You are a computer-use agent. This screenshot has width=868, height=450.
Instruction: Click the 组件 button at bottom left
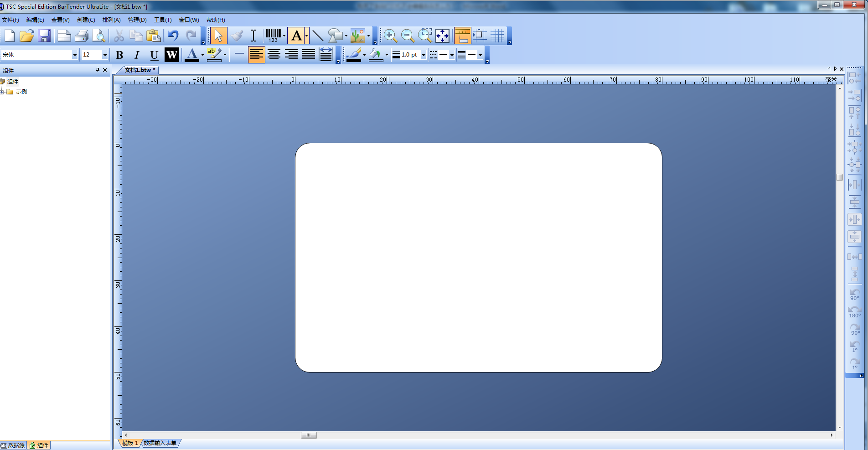39,445
